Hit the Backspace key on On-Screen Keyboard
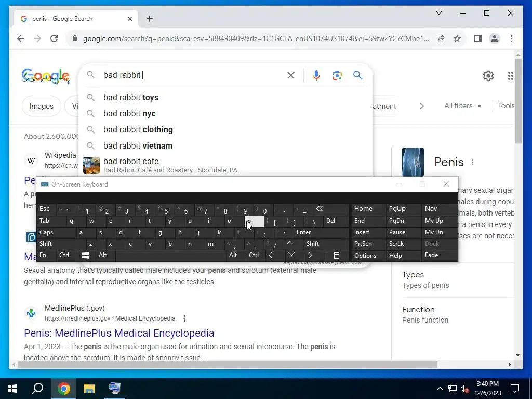 tap(320, 209)
